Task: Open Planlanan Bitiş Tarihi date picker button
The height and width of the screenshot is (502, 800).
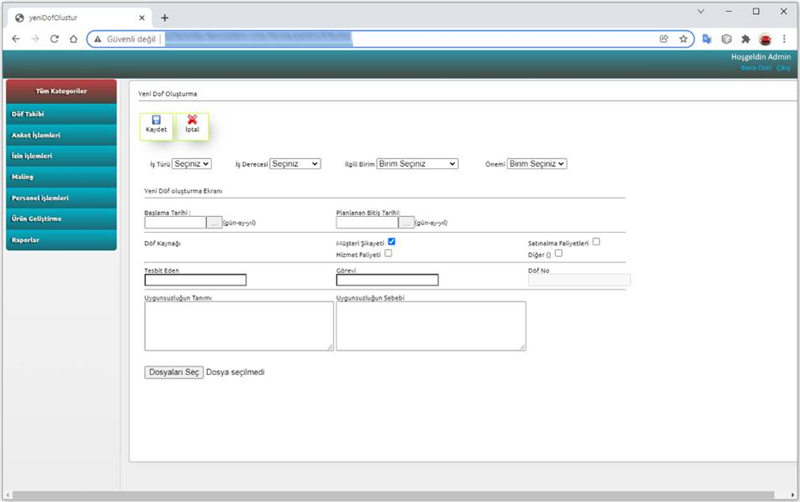Action: pyautogui.click(x=406, y=222)
